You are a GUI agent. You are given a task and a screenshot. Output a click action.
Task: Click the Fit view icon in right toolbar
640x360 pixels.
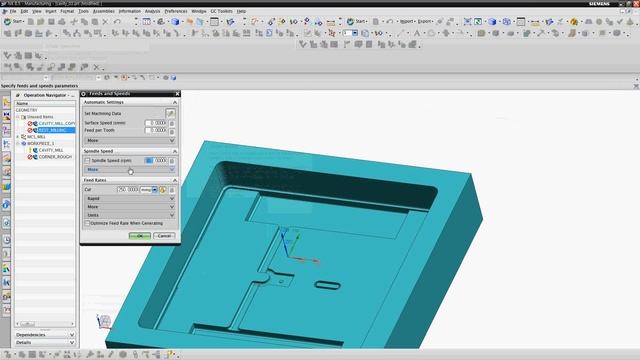click(467, 22)
